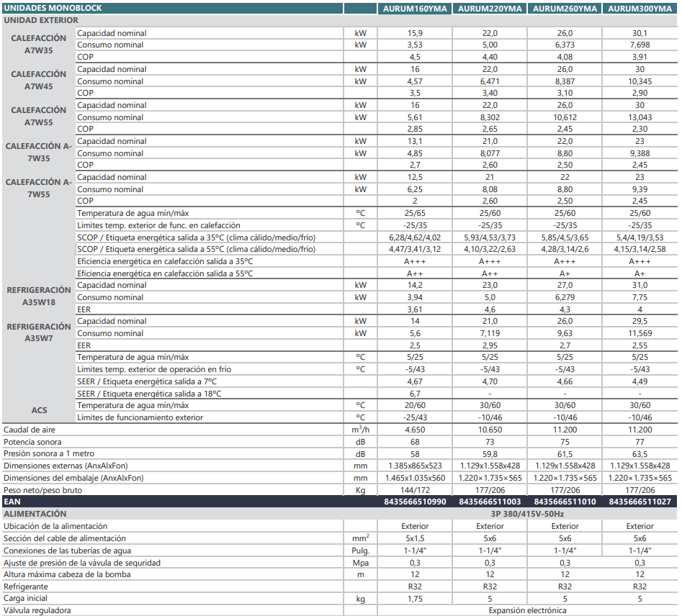Screen dimensions: 682x616
Task: Select the value 11,569 consumo nominal
Action: (x=640, y=333)
